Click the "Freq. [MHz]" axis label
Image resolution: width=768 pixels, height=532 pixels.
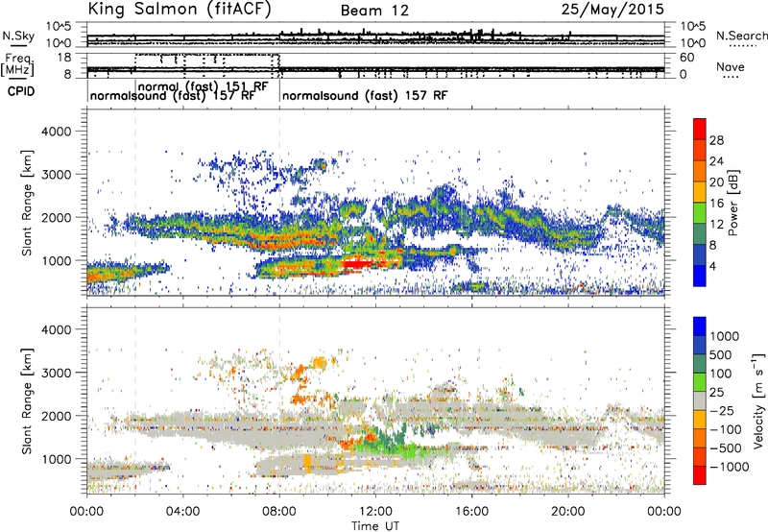[x=17, y=64]
